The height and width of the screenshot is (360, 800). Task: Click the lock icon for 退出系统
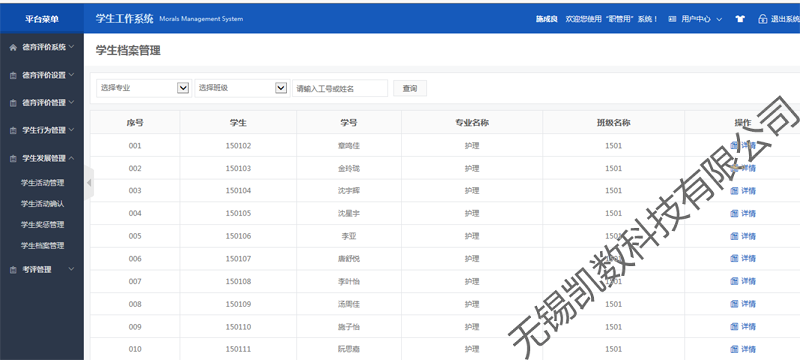click(763, 19)
